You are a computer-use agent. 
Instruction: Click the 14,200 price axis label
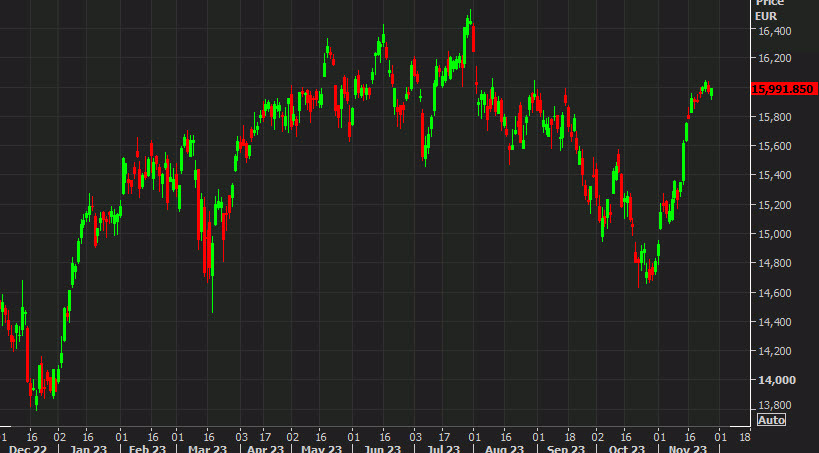click(775, 351)
